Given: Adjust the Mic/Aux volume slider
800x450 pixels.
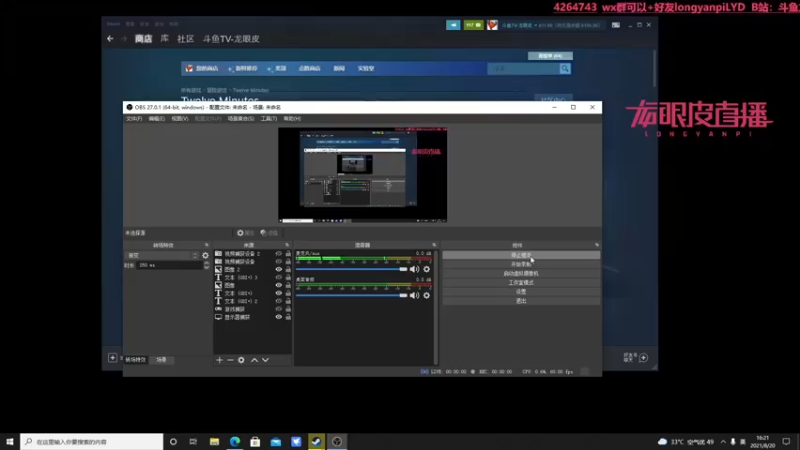Looking at the screenshot, I should coord(352,269).
